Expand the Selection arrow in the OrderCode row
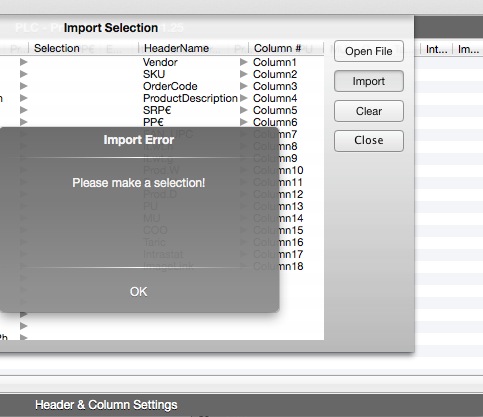Screen dimensions: 483x417 coord(24,86)
